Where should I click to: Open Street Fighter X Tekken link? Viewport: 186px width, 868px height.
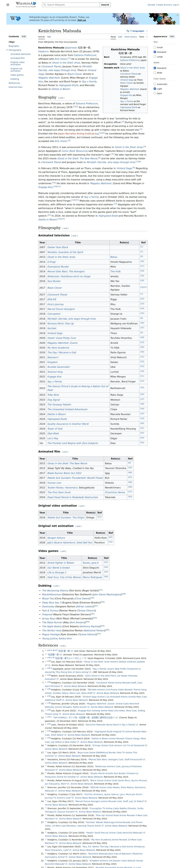pos(61,563)
